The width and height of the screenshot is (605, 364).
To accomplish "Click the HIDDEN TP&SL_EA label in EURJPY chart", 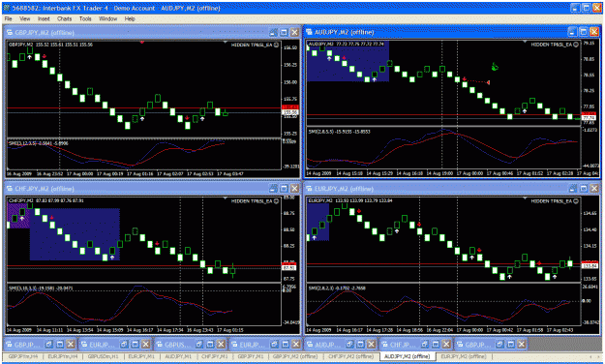I will [x=552, y=201].
